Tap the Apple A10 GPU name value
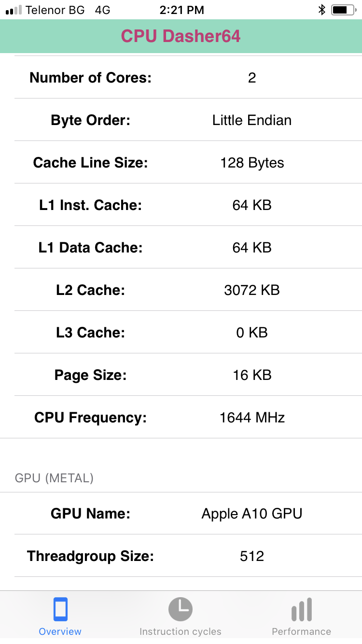Screen dimensions: 362x644 pyautogui.click(x=252, y=513)
